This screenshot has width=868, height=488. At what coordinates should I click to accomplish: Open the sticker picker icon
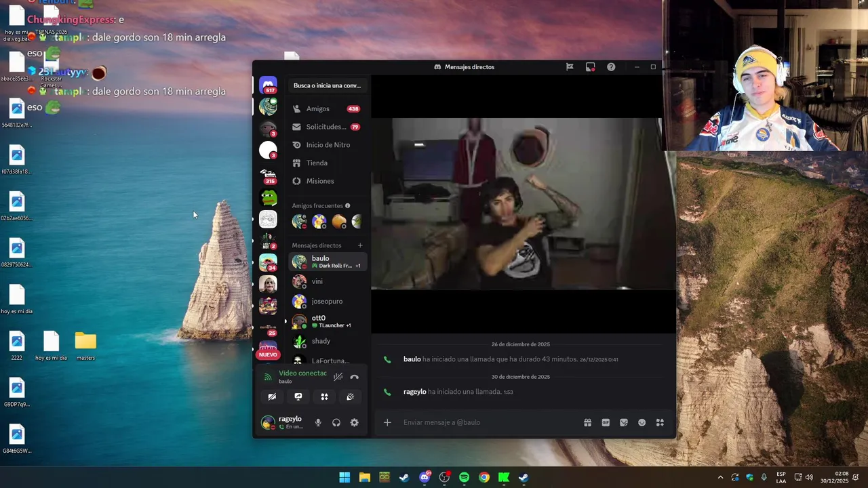pyautogui.click(x=624, y=422)
